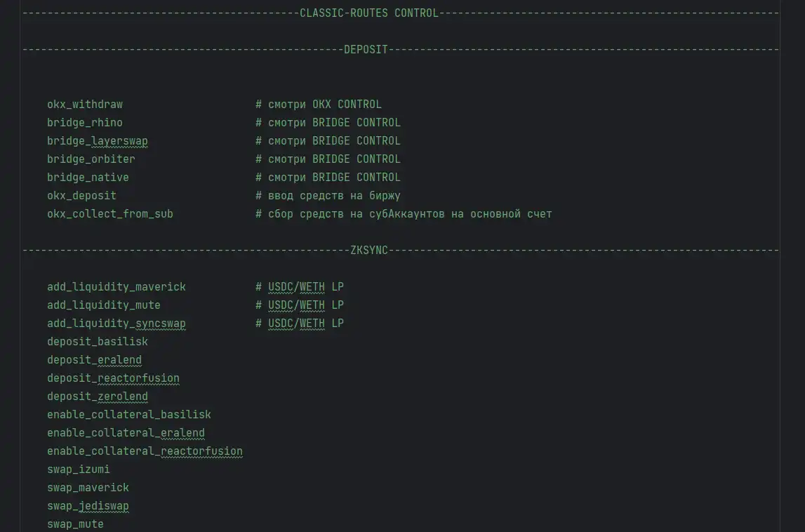Click the CLASSIC-ROUTES CONTROL header
Viewport: 805px width, 532px height.
click(369, 13)
